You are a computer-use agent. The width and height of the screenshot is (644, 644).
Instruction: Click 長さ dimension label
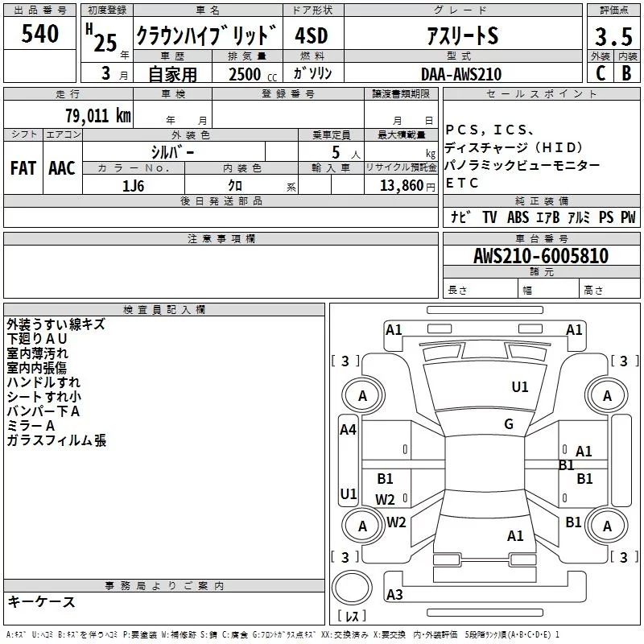coord(457,291)
